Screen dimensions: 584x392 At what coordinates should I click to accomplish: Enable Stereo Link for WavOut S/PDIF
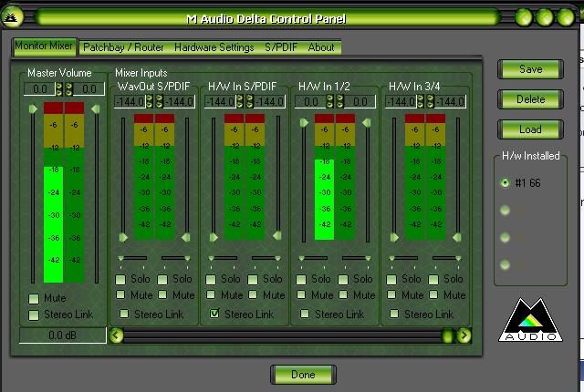coord(124,314)
